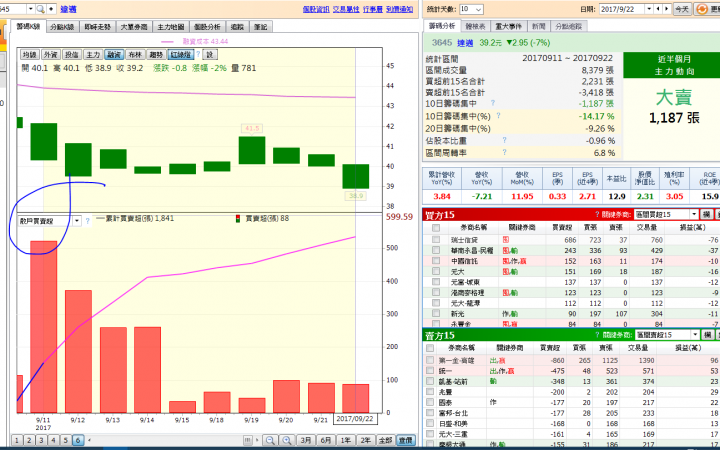This screenshot has height=450, width=720.
Task: Switch to the 分點K線 tab
Action: point(62,27)
